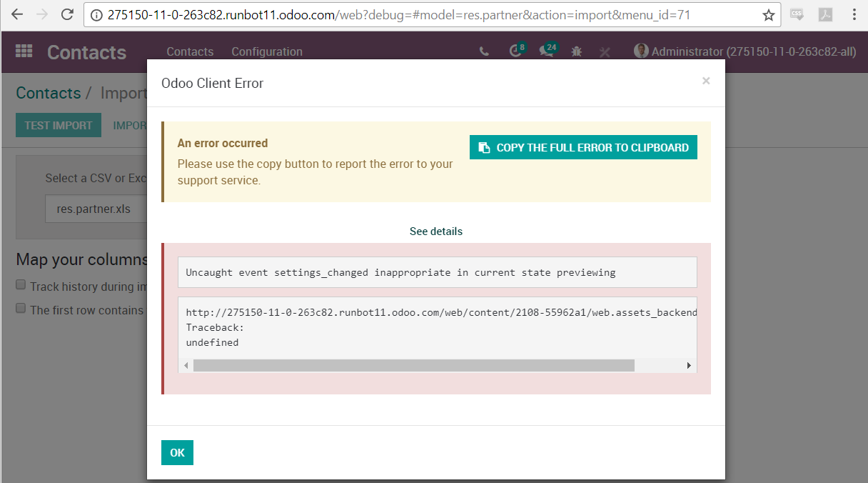
Task: Open the Configuration menu
Action: [266, 51]
